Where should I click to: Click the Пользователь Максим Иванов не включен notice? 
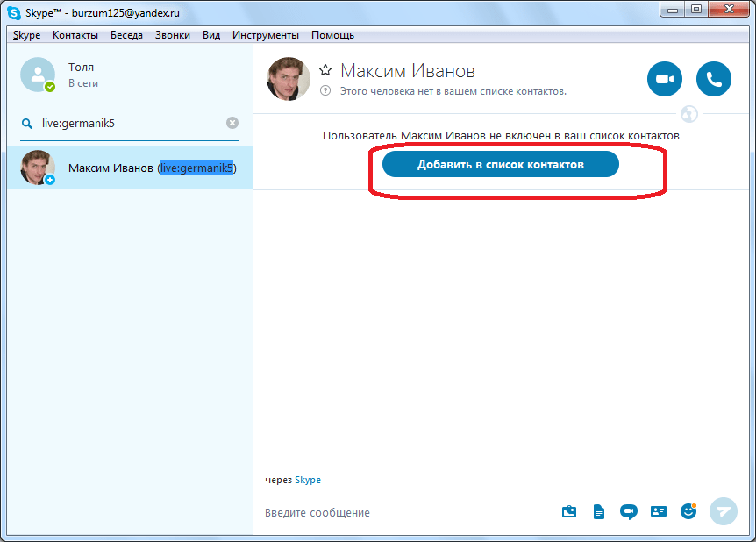click(x=501, y=136)
